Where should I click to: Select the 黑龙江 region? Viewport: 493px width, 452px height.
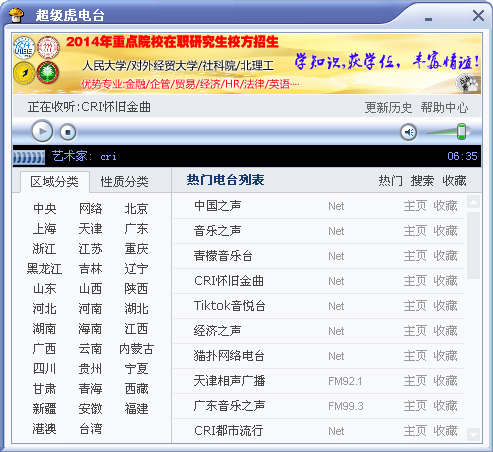pos(44,269)
